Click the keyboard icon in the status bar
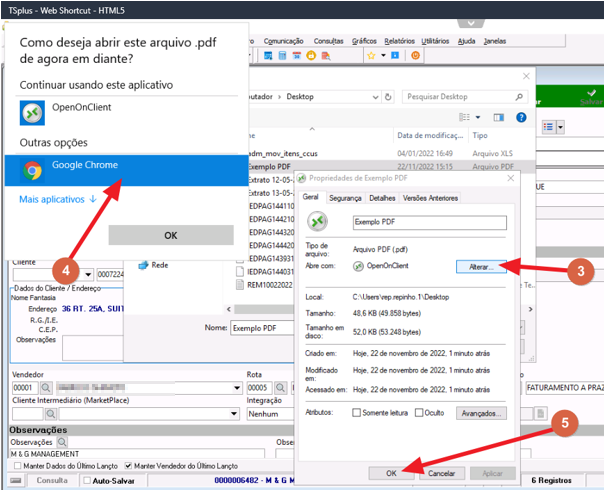This screenshot has width=604, height=490. [16, 480]
